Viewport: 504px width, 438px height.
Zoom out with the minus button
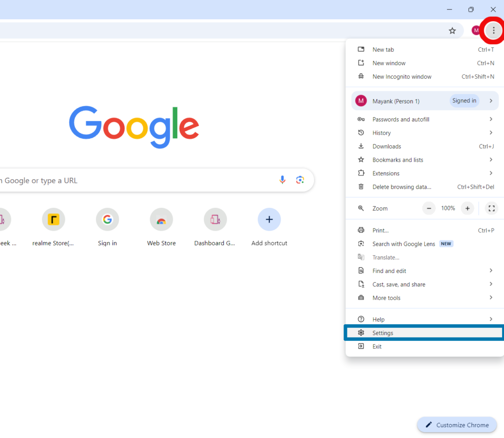click(429, 208)
